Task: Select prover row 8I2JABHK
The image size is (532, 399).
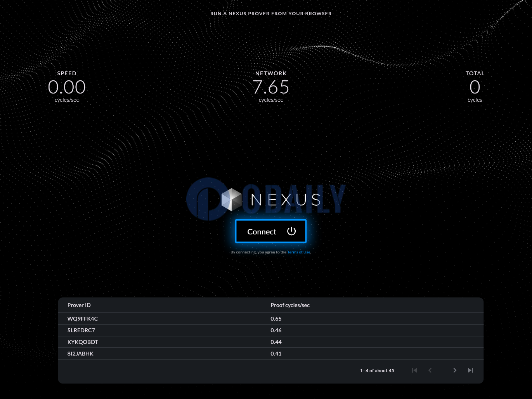Action: tap(80, 354)
